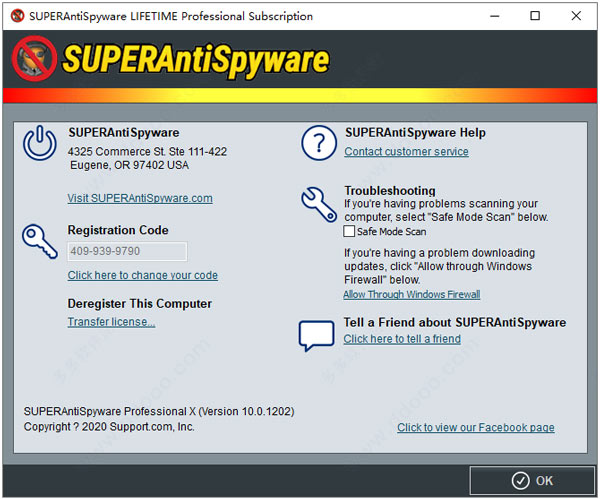Click the question mark help icon

[319, 143]
